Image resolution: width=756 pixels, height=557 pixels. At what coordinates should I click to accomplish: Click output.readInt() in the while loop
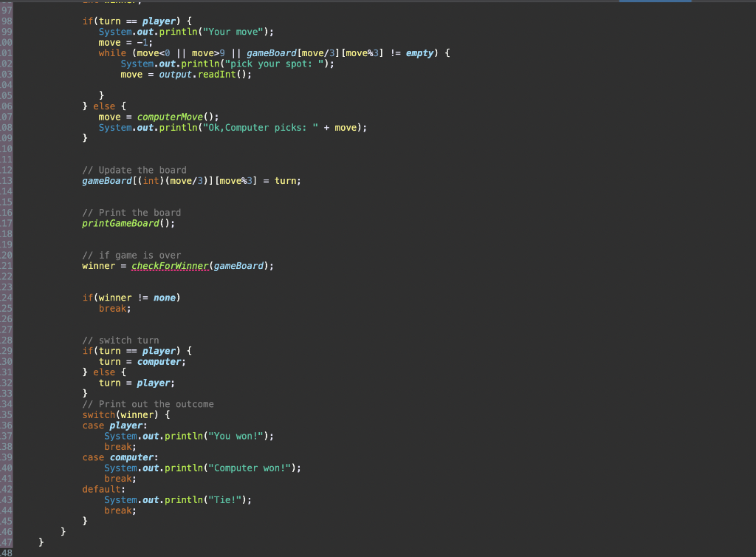[205, 75]
